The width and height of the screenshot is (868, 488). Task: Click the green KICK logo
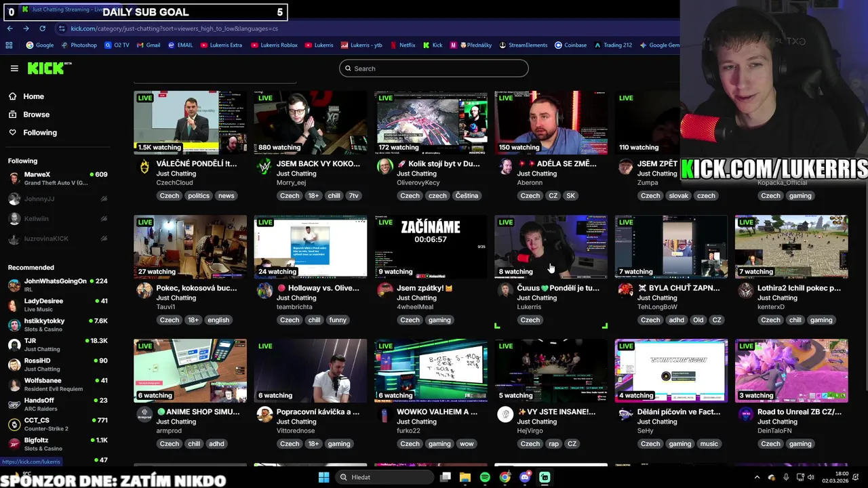[x=49, y=68]
